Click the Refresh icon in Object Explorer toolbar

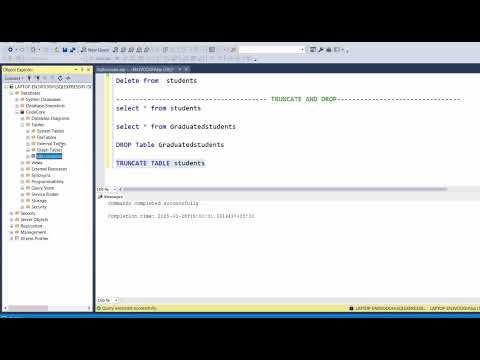(x=60, y=78)
